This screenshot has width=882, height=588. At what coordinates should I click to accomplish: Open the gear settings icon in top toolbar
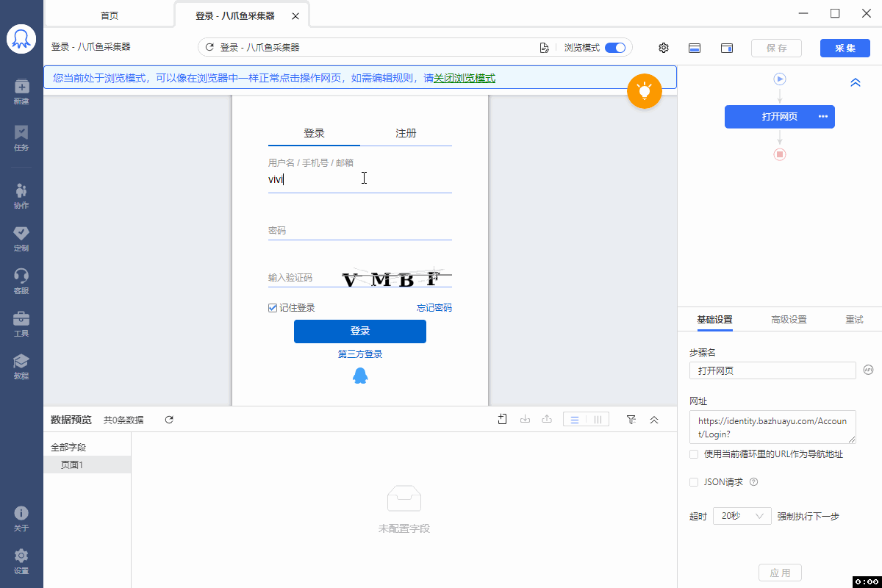pos(664,48)
